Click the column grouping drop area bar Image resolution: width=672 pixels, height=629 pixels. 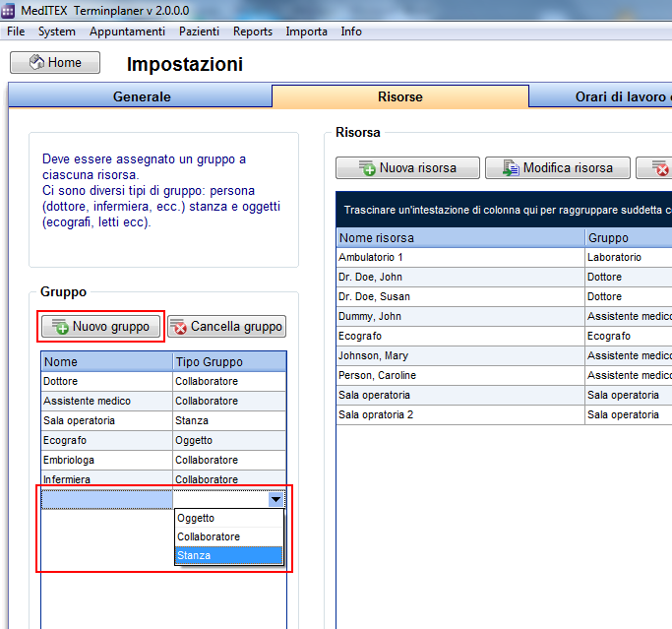(x=504, y=210)
